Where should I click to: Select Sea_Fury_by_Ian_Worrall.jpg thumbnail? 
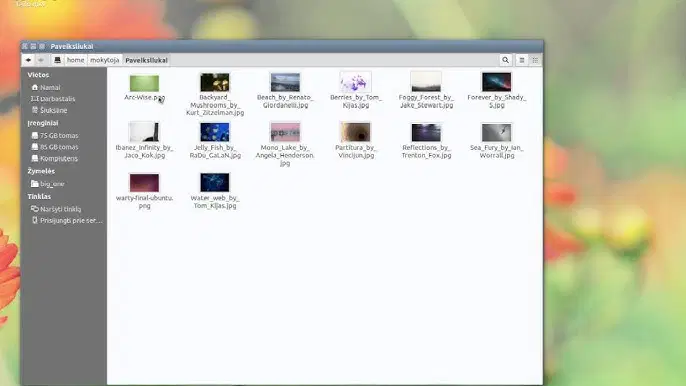click(x=497, y=133)
